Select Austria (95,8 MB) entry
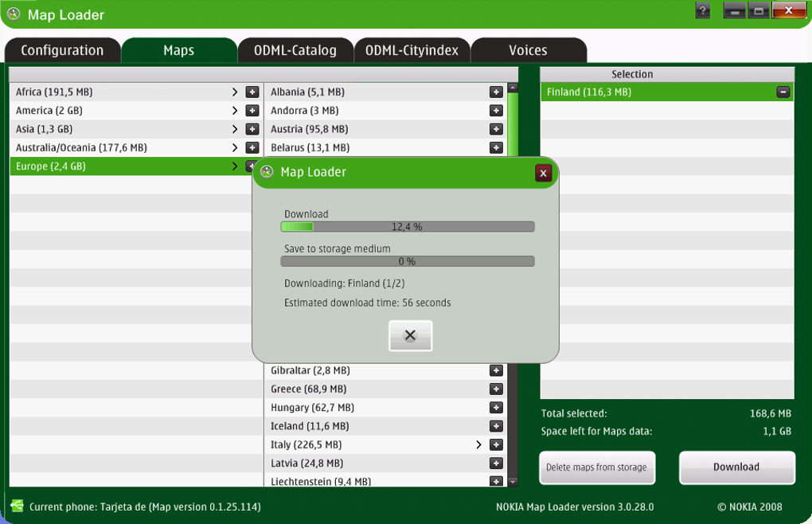Image resolution: width=812 pixels, height=524 pixels. [386, 130]
